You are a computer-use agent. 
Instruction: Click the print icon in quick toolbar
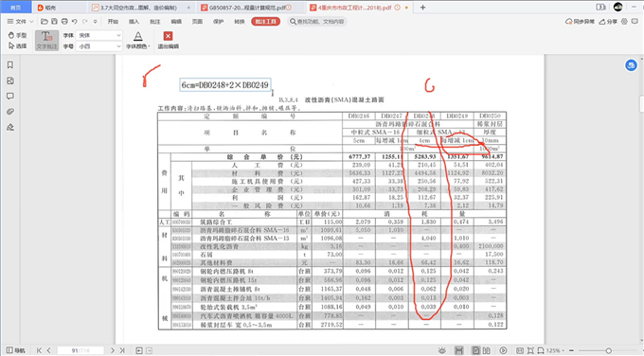coord(64,22)
